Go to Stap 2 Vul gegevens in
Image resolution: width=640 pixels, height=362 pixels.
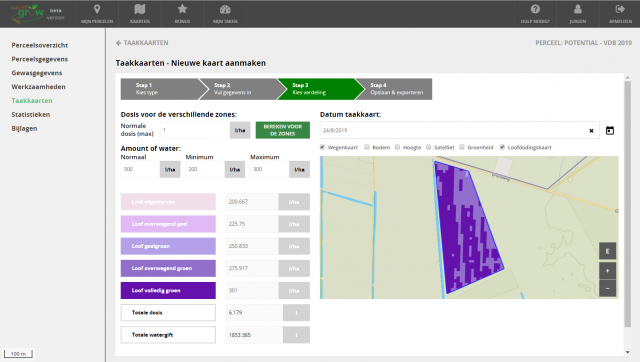241,89
